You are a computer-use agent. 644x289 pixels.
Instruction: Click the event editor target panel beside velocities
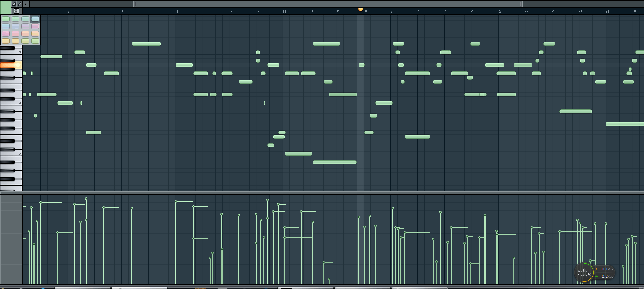11,239
